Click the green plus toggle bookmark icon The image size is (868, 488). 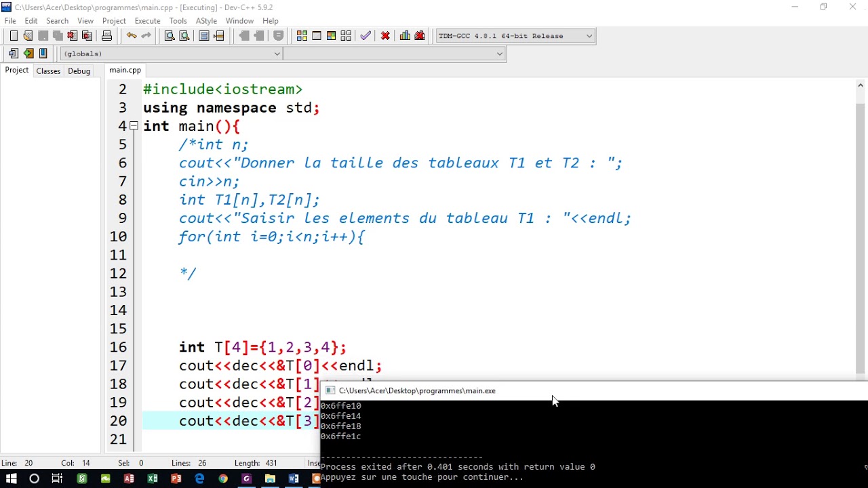point(28,54)
